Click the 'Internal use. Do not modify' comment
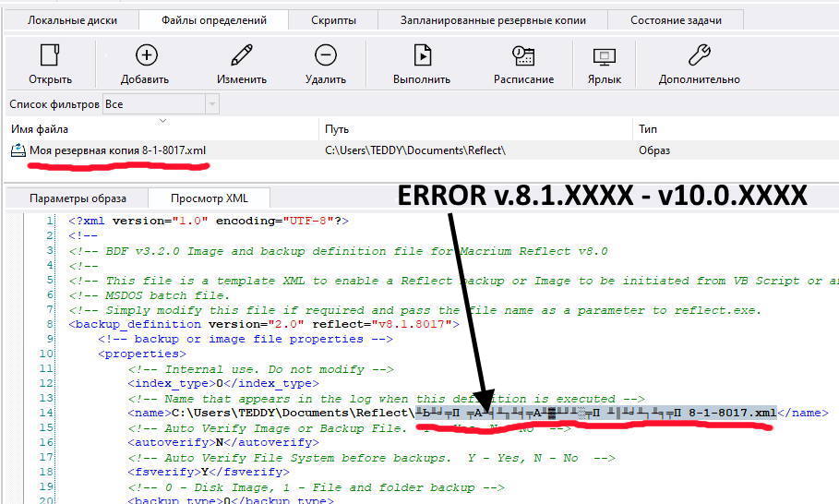Viewport: 839px width, 504px height. tap(260, 369)
